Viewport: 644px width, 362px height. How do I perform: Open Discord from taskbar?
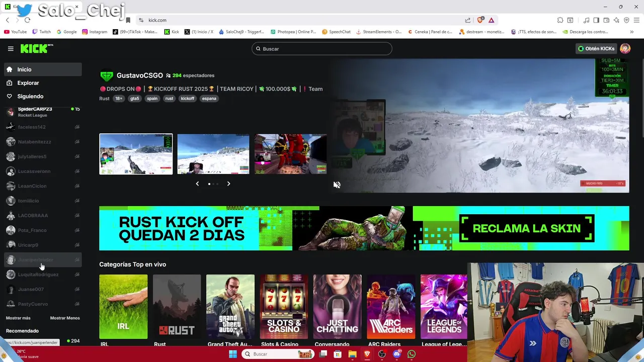click(397, 354)
